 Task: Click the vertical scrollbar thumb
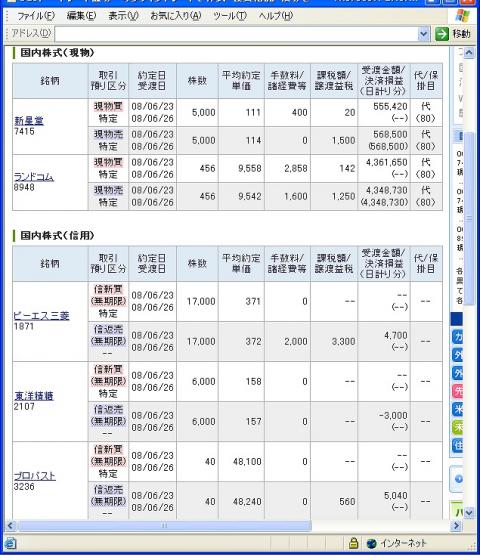[469, 218]
